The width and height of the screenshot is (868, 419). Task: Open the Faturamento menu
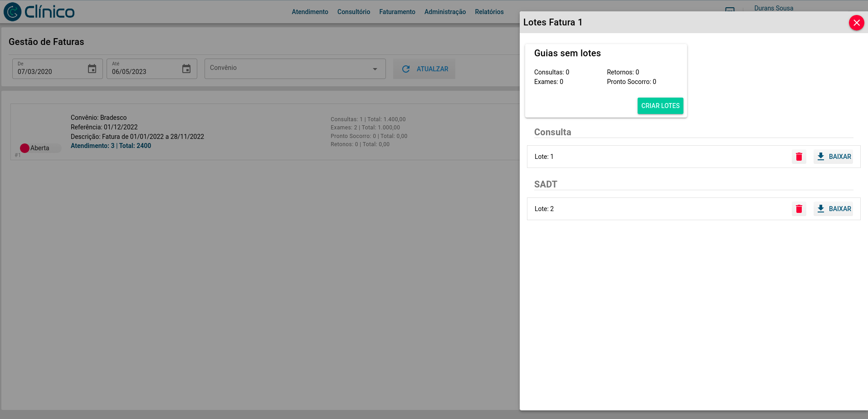[x=397, y=12]
